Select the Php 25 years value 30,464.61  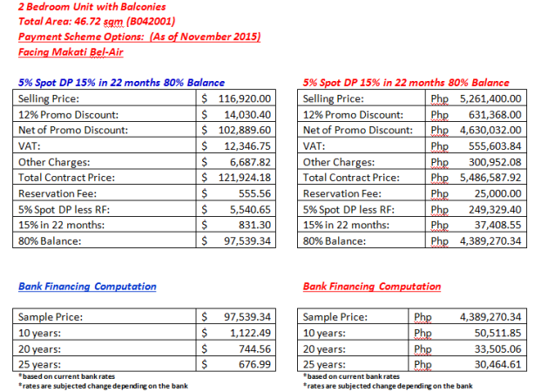468,364
